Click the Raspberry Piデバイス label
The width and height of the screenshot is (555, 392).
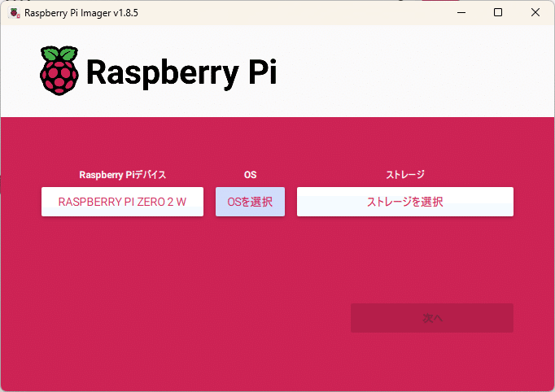click(122, 175)
